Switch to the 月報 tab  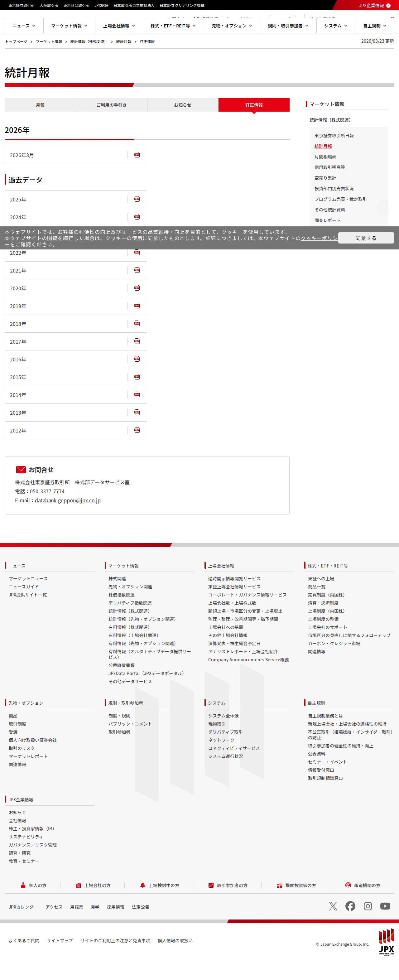tap(40, 105)
